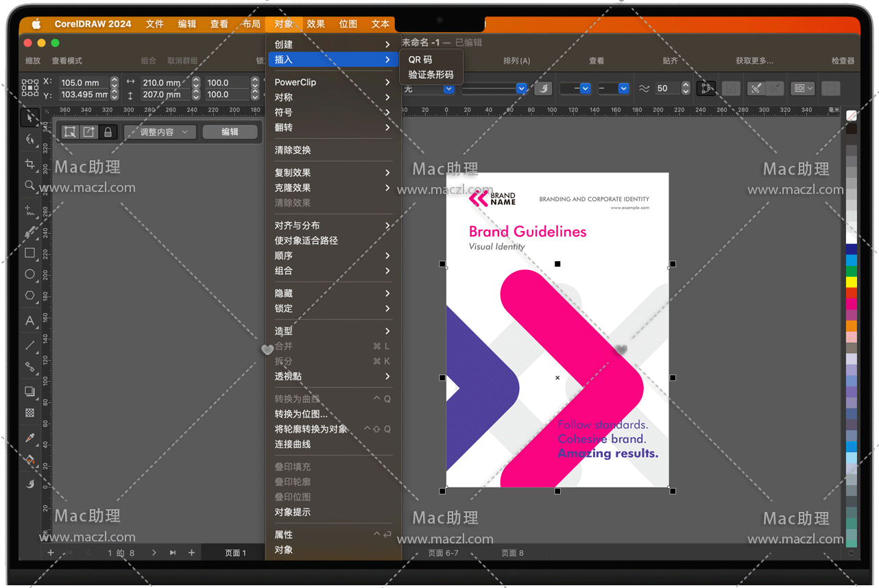Open the 调整内容 dropdown
879x588 pixels.
[x=160, y=132]
